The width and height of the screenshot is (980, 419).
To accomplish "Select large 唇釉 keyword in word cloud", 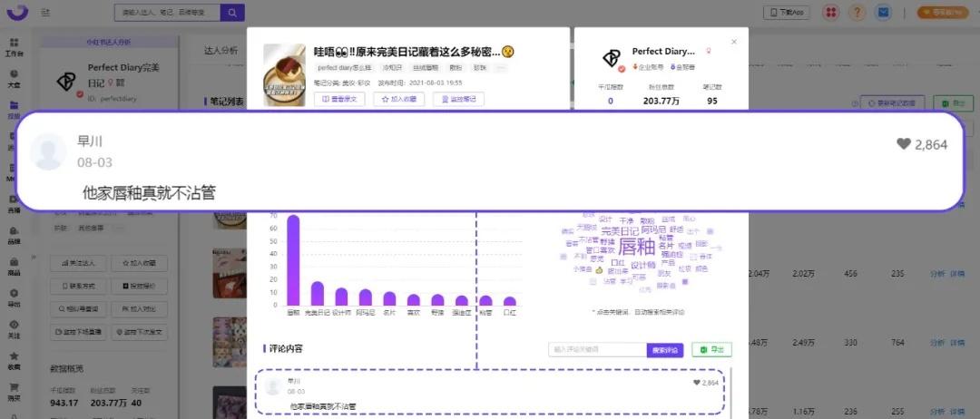I will point(636,248).
